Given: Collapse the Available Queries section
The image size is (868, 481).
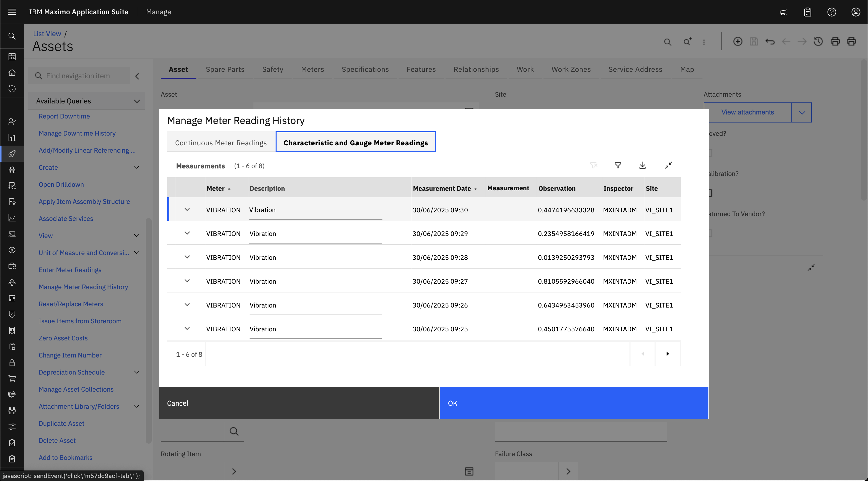Looking at the screenshot, I should click(x=137, y=101).
